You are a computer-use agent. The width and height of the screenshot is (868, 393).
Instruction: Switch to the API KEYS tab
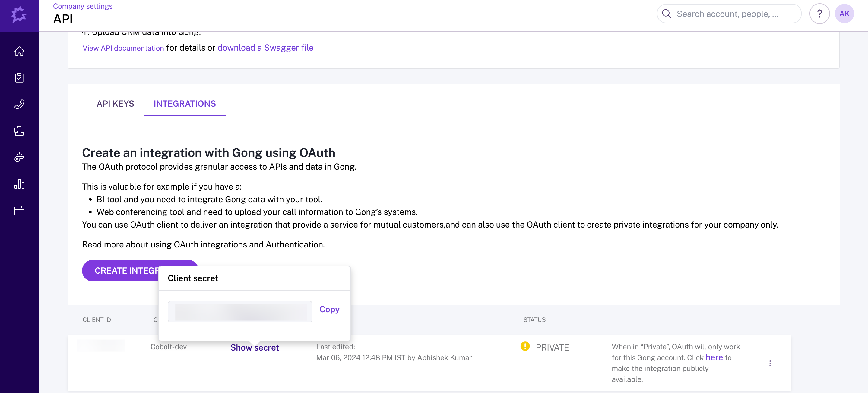[115, 104]
